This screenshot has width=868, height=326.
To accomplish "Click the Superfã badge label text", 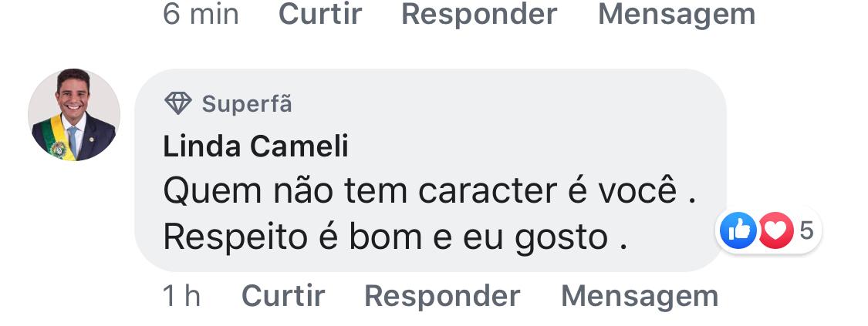I will tap(247, 103).
